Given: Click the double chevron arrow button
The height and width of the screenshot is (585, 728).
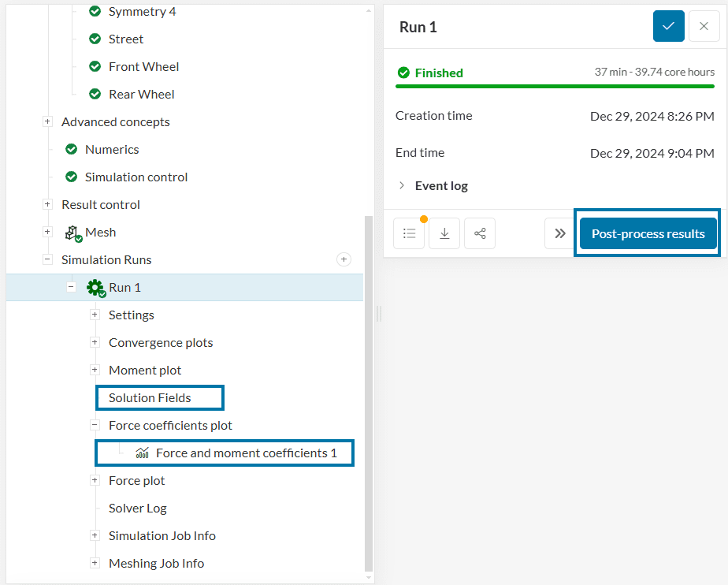Looking at the screenshot, I should click(560, 233).
